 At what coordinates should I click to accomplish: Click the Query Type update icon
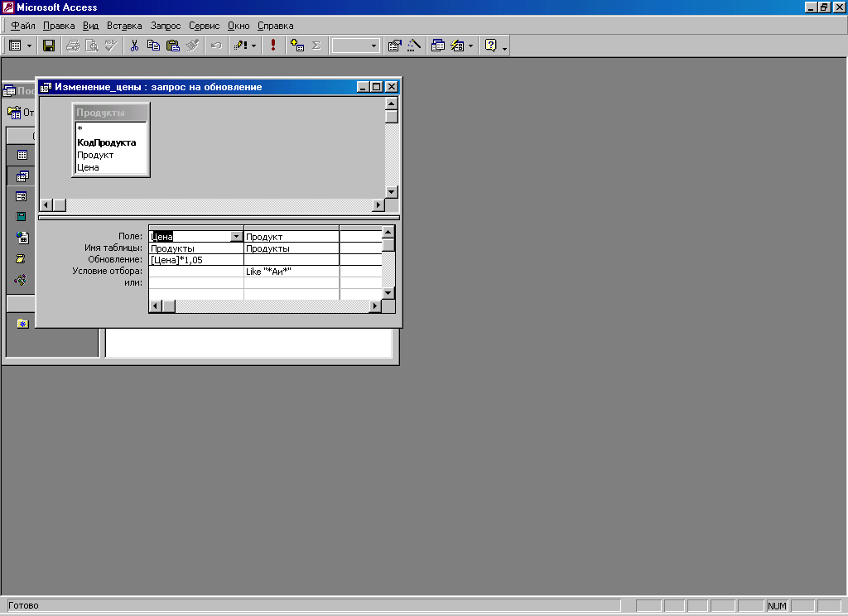(x=240, y=46)
